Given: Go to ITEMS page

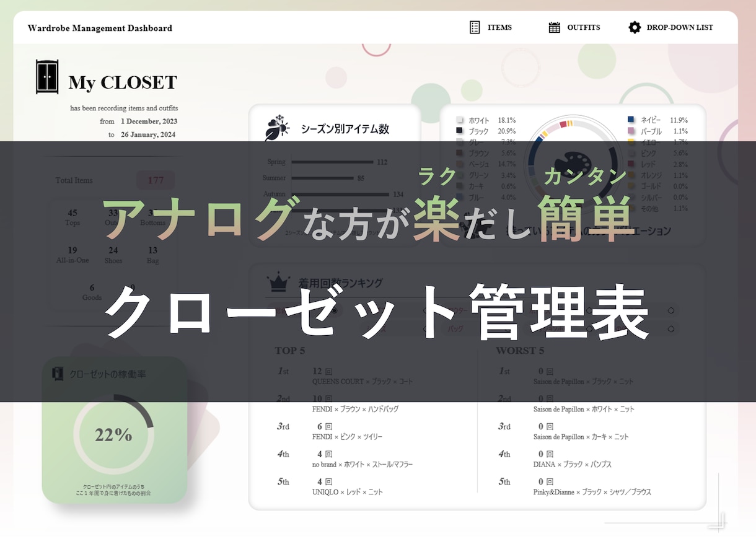Looking at the screenshot, I should click(x=499, y=27).
